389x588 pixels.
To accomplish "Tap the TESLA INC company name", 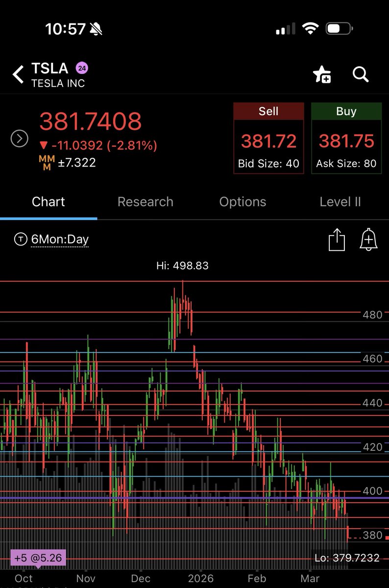I will (x=58, y=83).
